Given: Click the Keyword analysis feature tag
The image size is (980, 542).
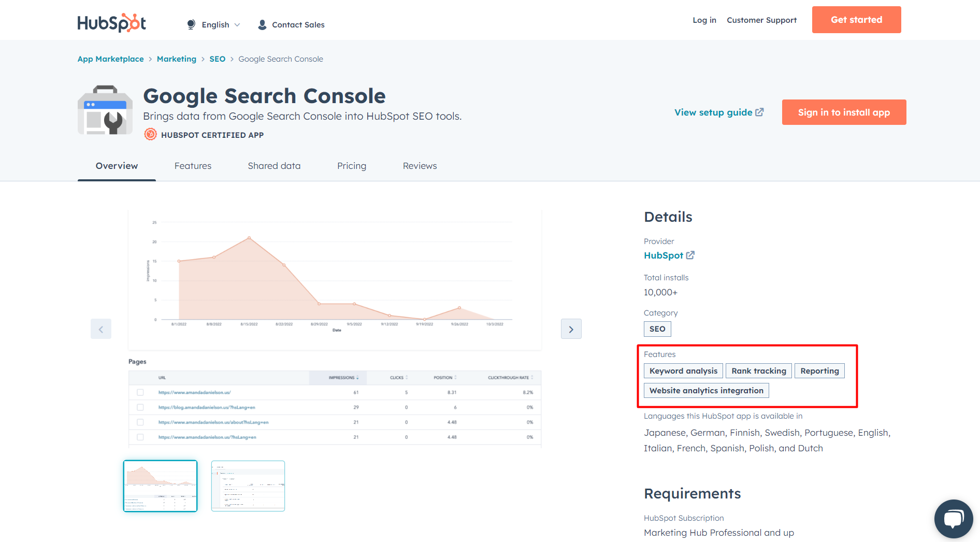Looking at the screenshot, I should [x=683, y=371].
